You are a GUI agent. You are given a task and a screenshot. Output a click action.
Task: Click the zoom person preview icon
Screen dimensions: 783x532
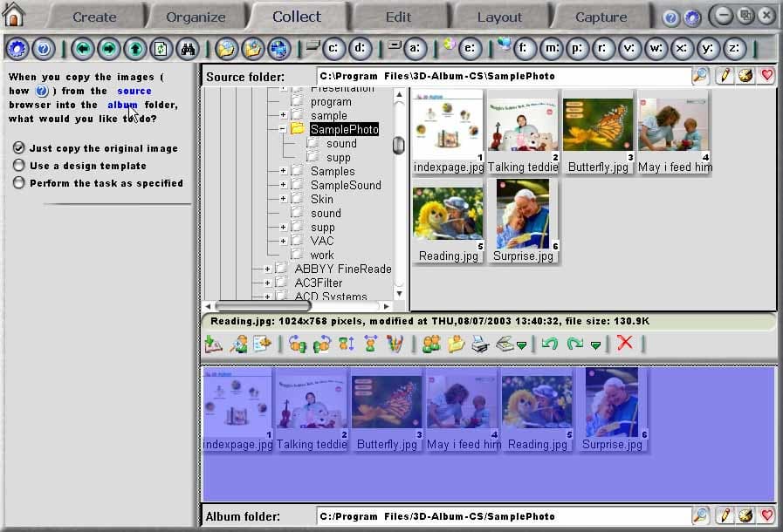[x=238, y=344]
